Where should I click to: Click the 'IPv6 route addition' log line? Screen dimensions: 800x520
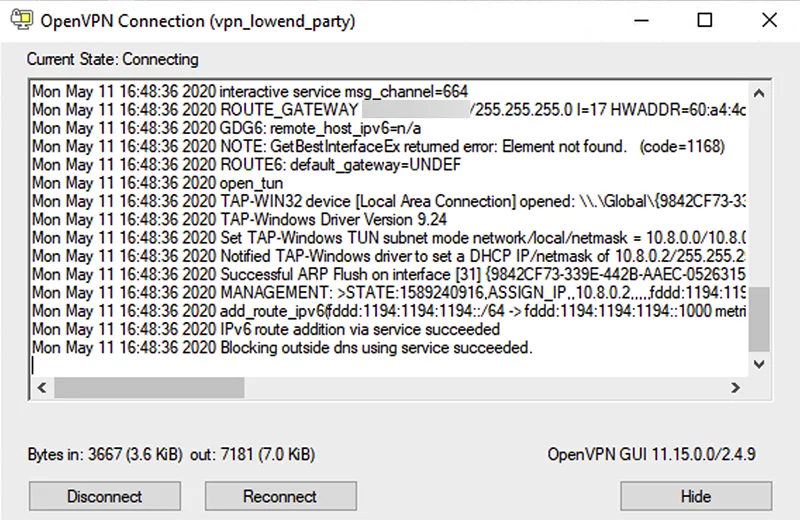coord(266,330)
